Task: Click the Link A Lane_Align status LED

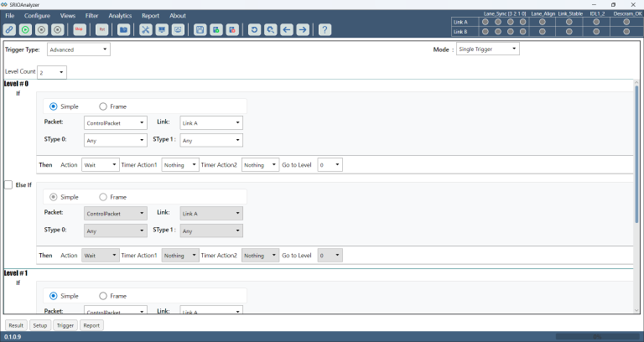Action: [x=543, y=22]
